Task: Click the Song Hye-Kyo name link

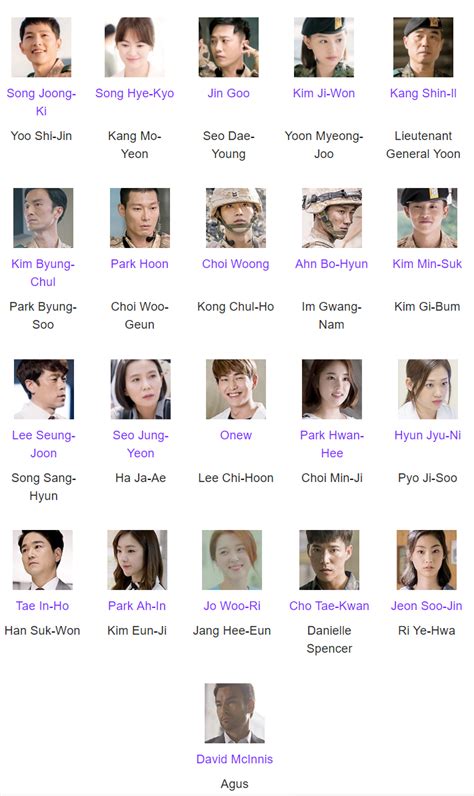Action: 134,93
